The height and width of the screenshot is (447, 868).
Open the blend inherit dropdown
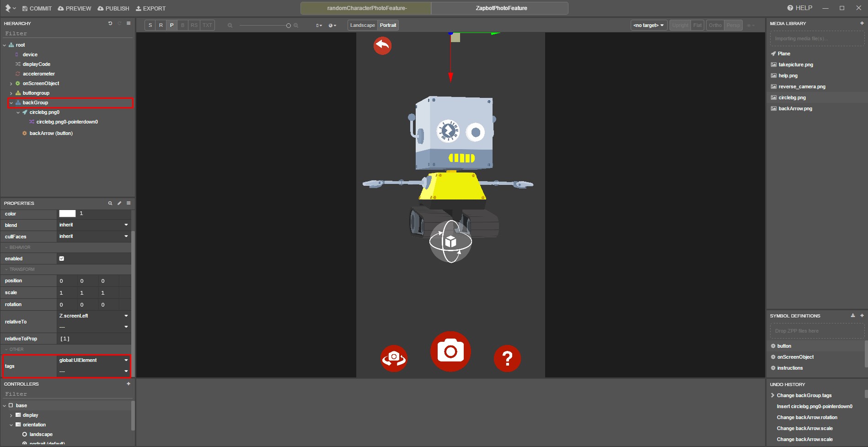94,225
